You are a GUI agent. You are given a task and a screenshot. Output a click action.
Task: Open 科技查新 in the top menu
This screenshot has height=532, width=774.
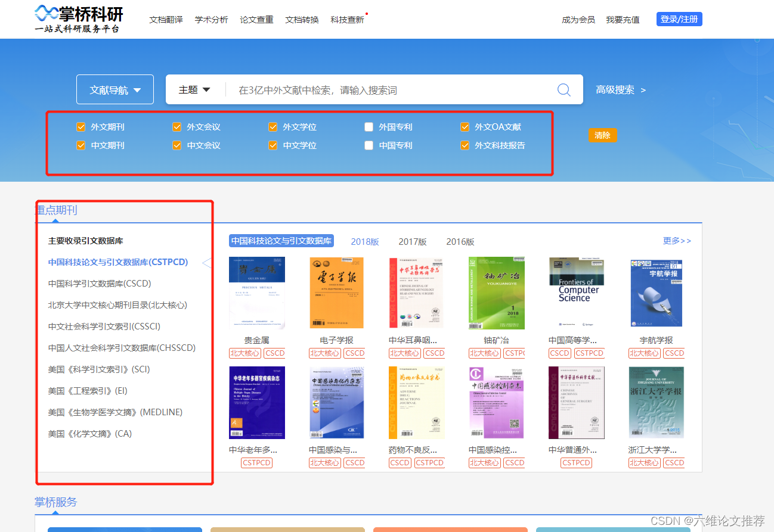(x=347, y=20)
